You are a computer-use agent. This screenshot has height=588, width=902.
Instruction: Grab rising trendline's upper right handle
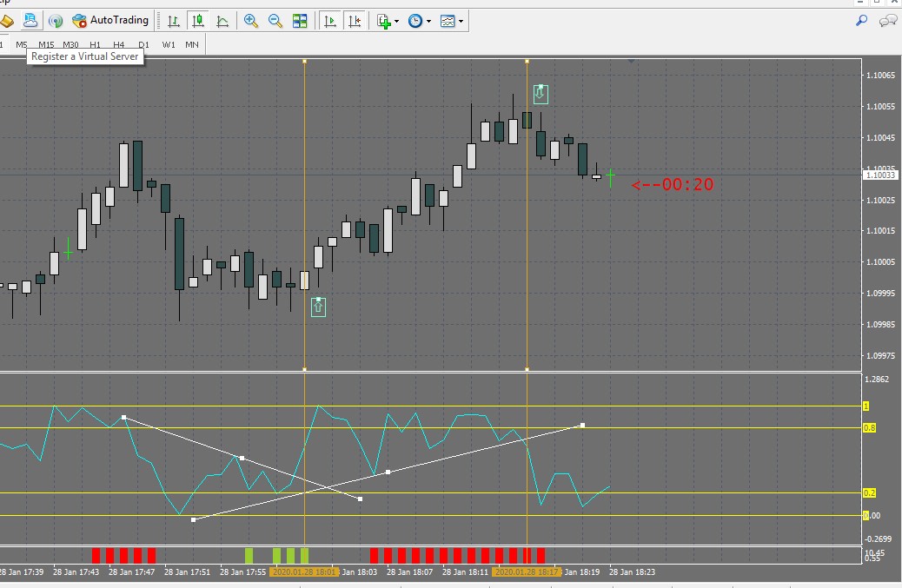(x=583, y=426)
